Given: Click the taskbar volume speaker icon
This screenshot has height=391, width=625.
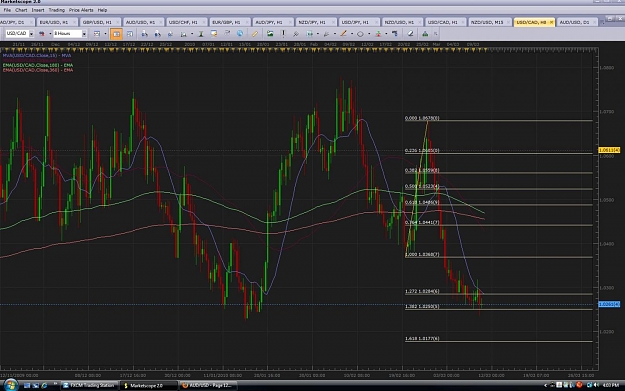Looking at the screenshot, I should point(596,385).
